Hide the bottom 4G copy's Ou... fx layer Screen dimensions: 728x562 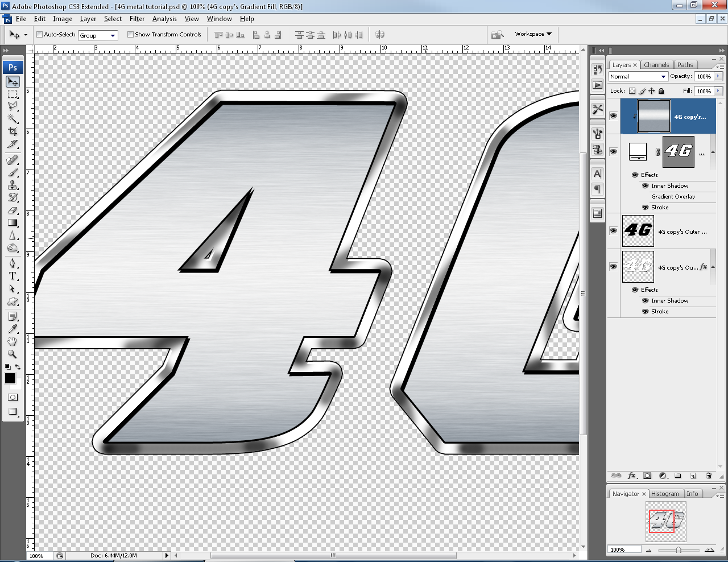coord(613,266)
